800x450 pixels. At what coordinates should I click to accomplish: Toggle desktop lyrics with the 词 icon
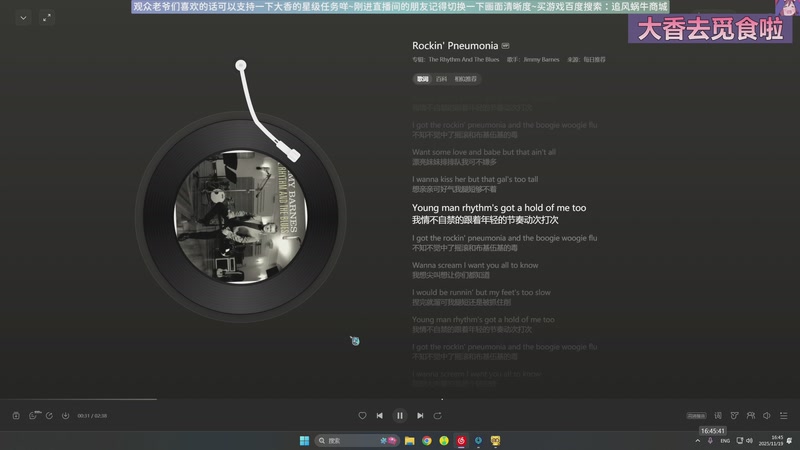718,416
